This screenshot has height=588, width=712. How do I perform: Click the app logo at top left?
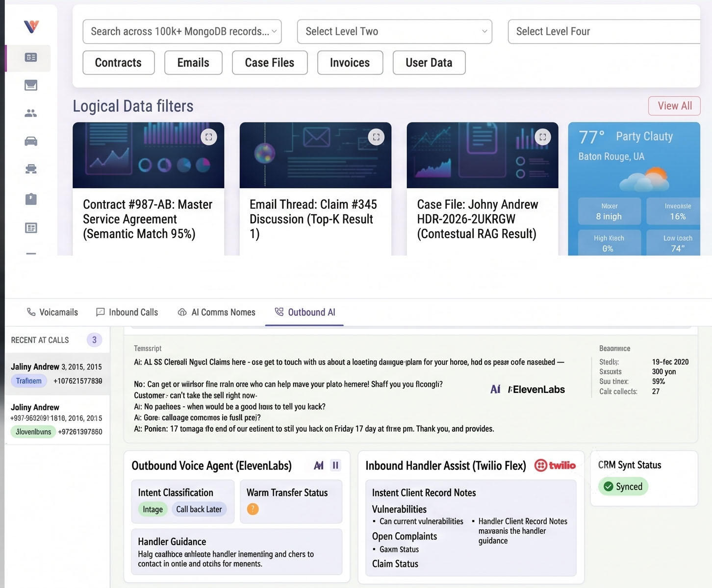pyautogui.click(x=31, y=26)
